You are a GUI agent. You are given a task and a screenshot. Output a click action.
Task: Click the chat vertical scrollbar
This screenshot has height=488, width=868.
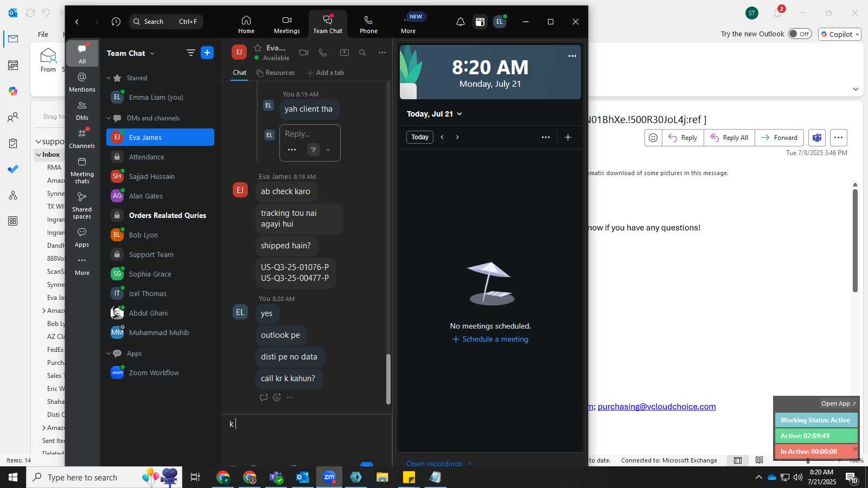tap(388, 379)
